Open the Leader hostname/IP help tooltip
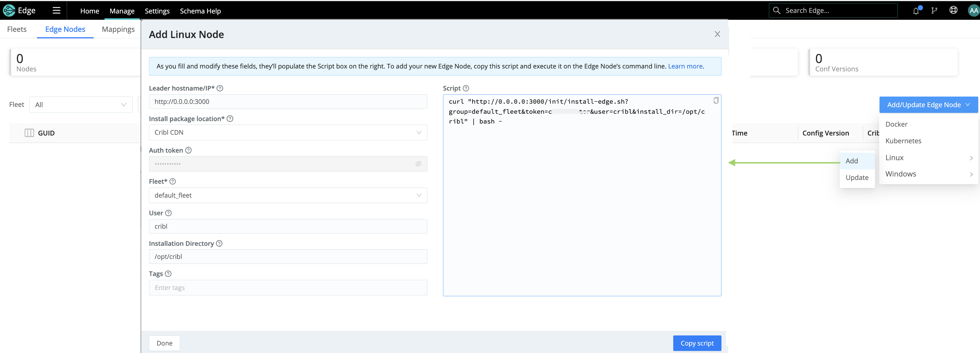Viewport: 980px width, 353px height. [x=220, y=88]
